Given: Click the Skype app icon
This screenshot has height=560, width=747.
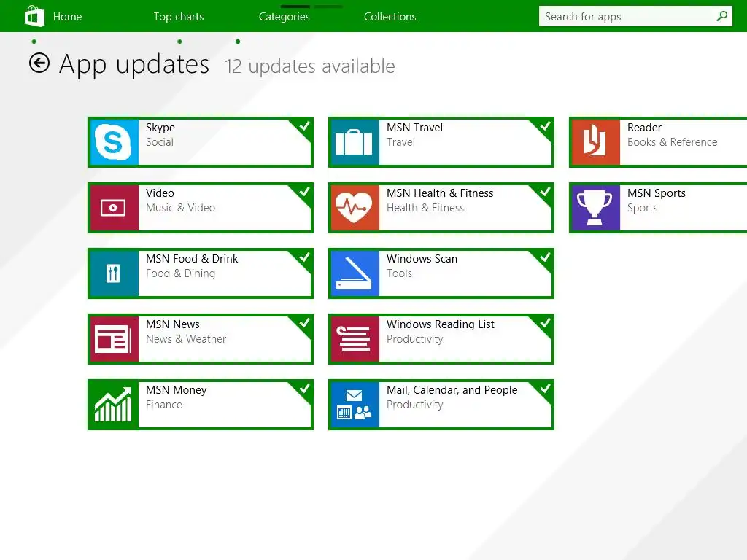Looking at the screenshot, I should (x=113, y=142).
